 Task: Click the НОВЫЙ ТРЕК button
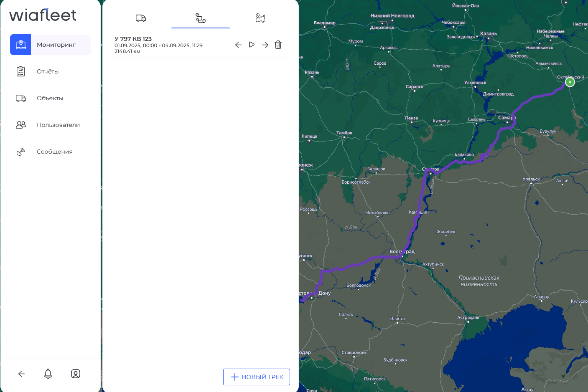click(257, 377)
